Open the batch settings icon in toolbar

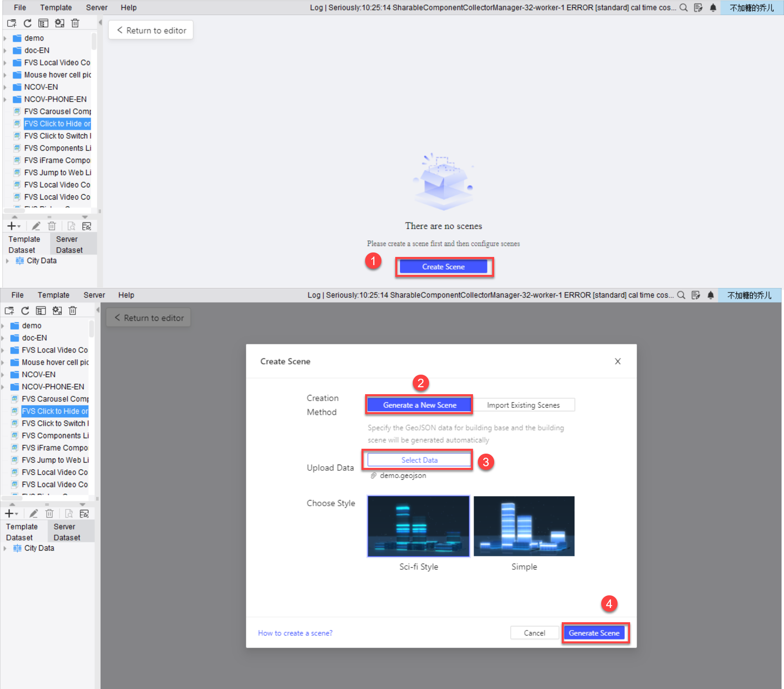60,23
